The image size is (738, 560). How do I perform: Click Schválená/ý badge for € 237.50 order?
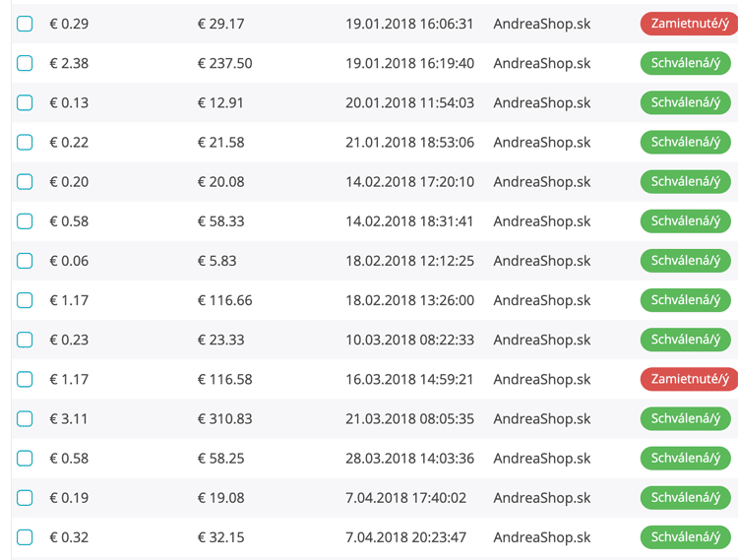(685, 63)
